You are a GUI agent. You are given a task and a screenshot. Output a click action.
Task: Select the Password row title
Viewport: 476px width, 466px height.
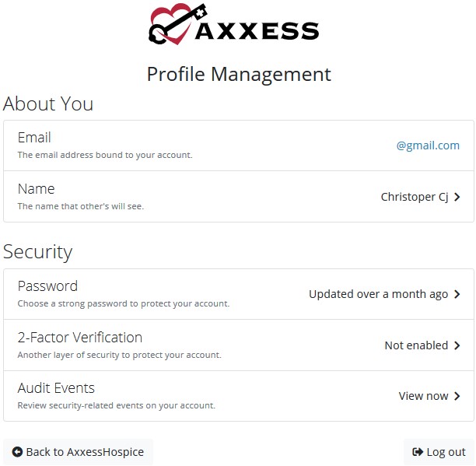(x=47, y=286)
